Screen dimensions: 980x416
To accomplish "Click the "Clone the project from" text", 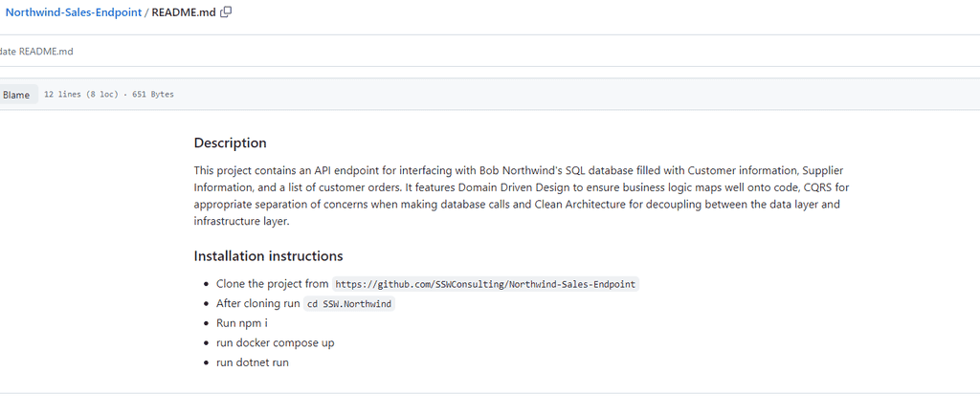I will 272,284.
